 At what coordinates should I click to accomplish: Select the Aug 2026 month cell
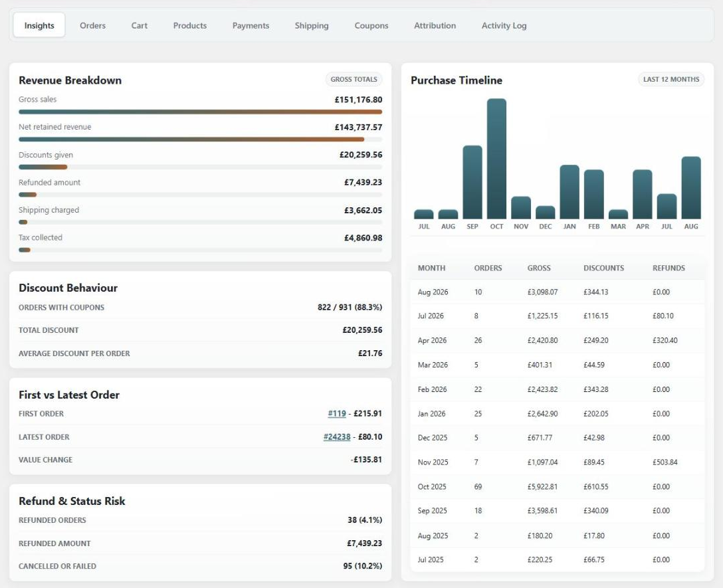tap(433, 292)
